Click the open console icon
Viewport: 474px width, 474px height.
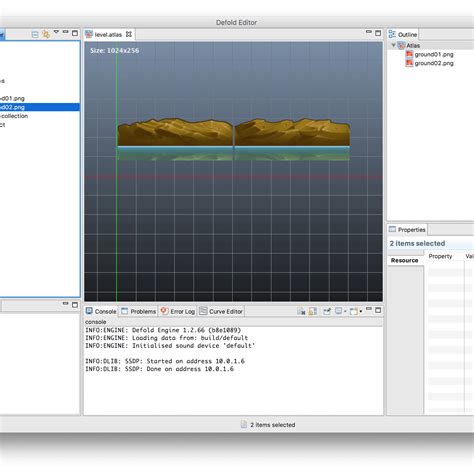point(354,311)
